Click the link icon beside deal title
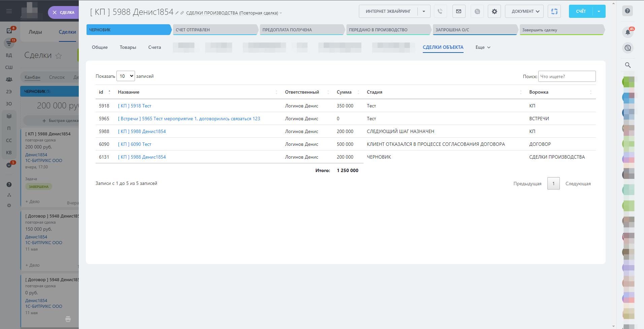Viewport: 644px width, 329px height. click(x=182, y=13)
